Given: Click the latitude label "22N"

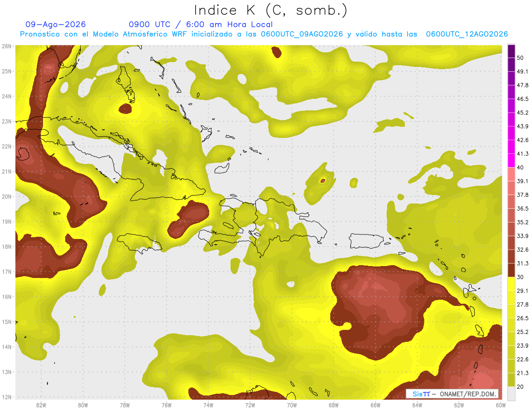Looking at the screenshot, I should [x=7, y=146].
